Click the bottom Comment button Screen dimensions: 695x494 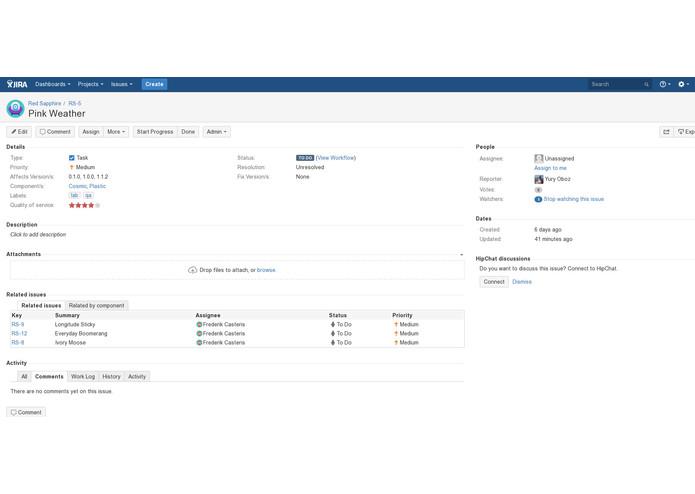[26, 412]
